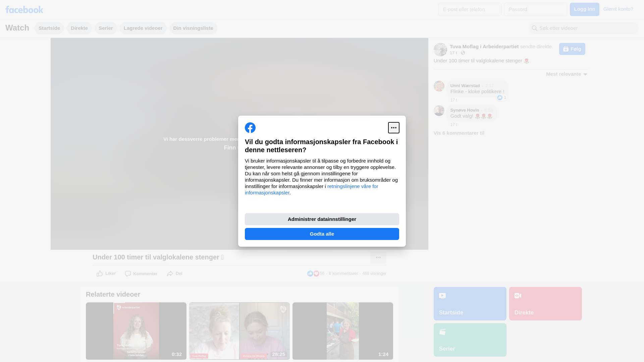Screen dimensions: 644x362
Task: Click the Serier tile clapperboard icon
Action: point(442,332)
